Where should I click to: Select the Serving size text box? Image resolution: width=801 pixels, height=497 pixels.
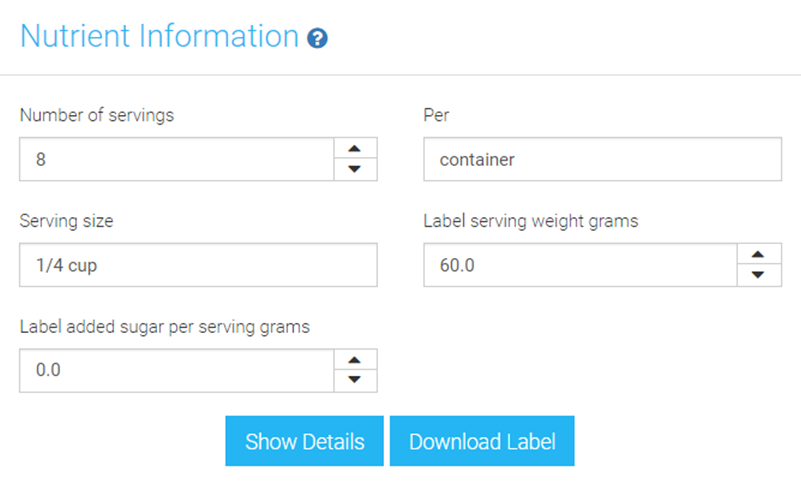click(x=198, y=264)
